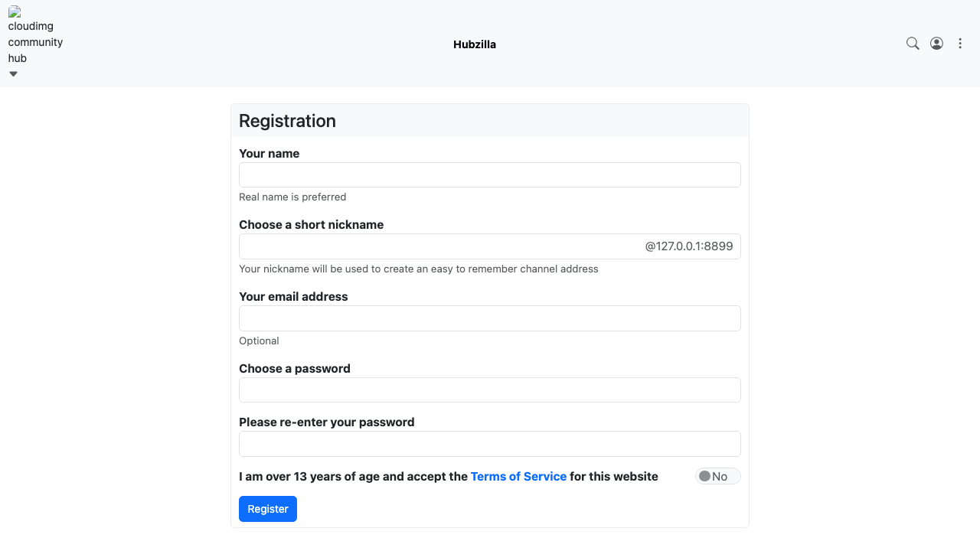
Task: Click the user account icon in navbar
Action: point(936,44)
